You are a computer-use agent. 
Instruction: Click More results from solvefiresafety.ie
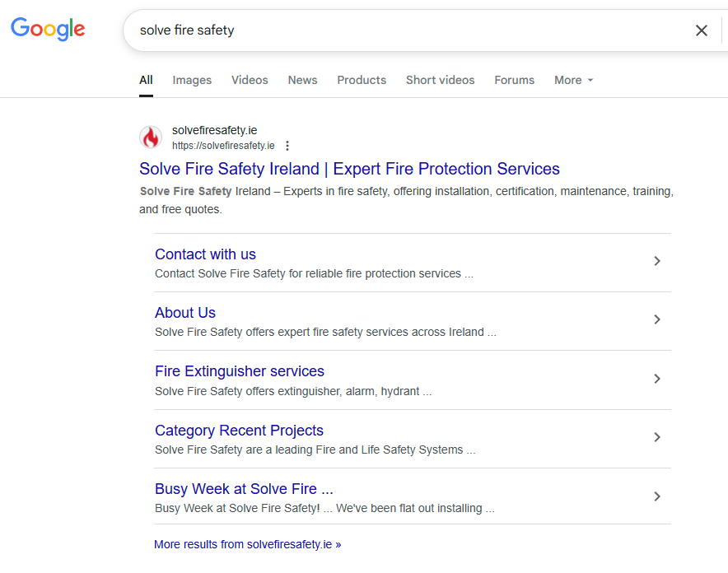click(247, 545)
